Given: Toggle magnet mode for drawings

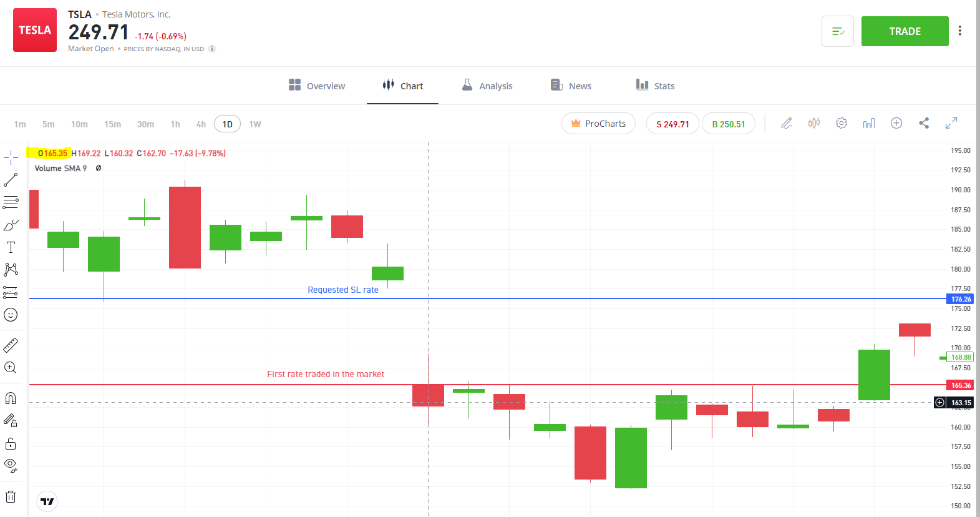Looking at the screenshot, I should [11, 398].
